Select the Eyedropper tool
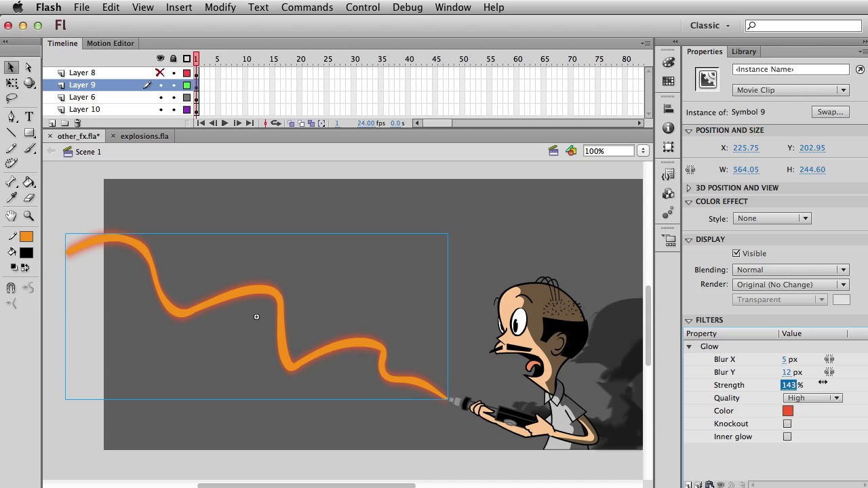 point(12,198)
